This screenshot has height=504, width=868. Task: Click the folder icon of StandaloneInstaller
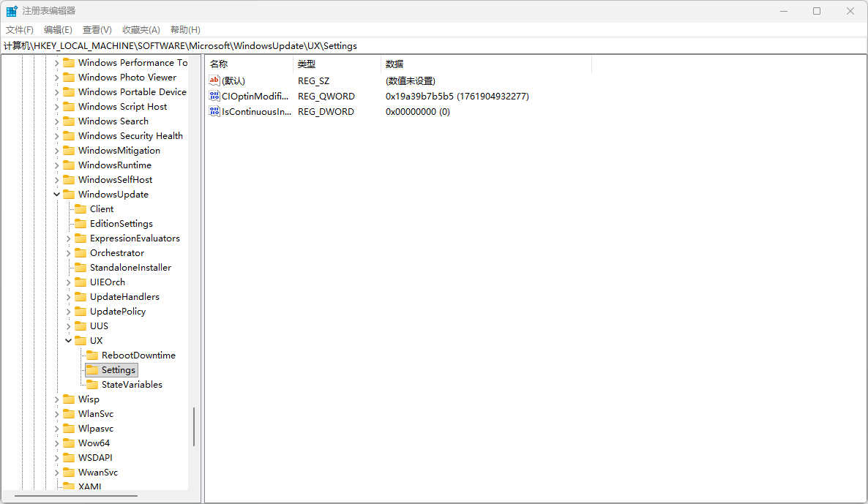(81, 267)
